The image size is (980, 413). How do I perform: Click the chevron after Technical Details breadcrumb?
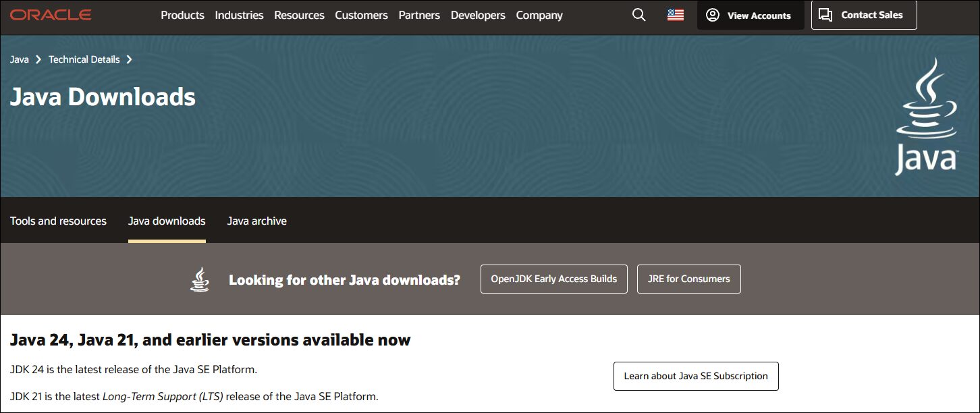click(x=129, y=59)
